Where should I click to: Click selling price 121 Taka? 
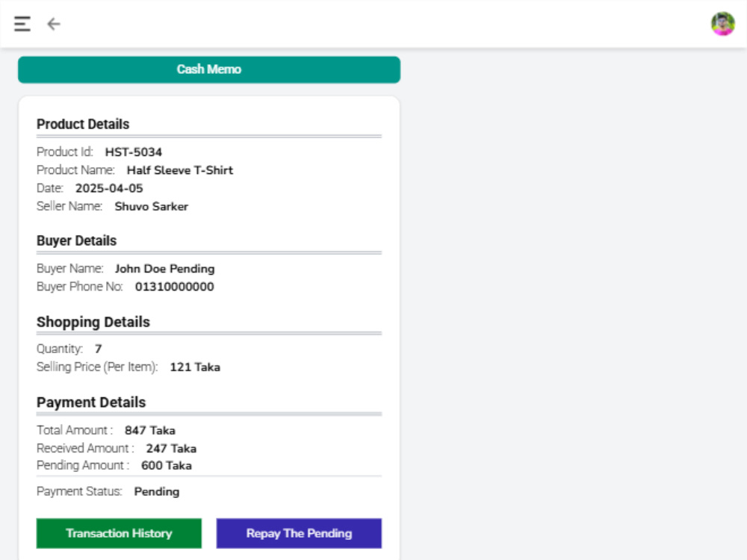195,367
